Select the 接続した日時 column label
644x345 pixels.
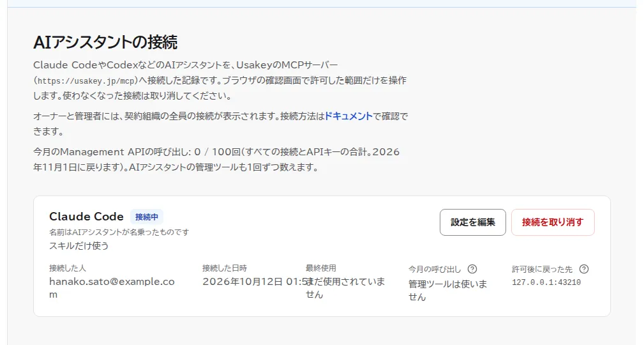[x=225, y=268]
